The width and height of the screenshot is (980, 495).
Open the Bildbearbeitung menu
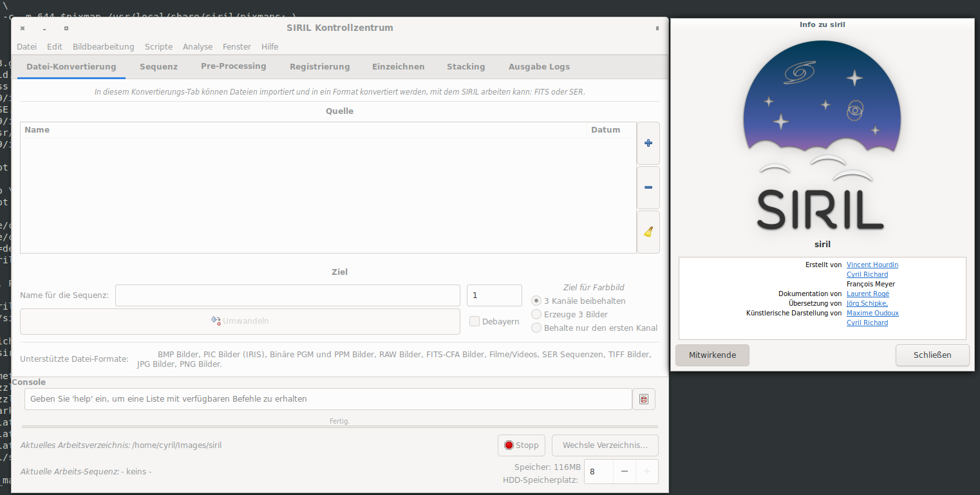coord(104,46)
